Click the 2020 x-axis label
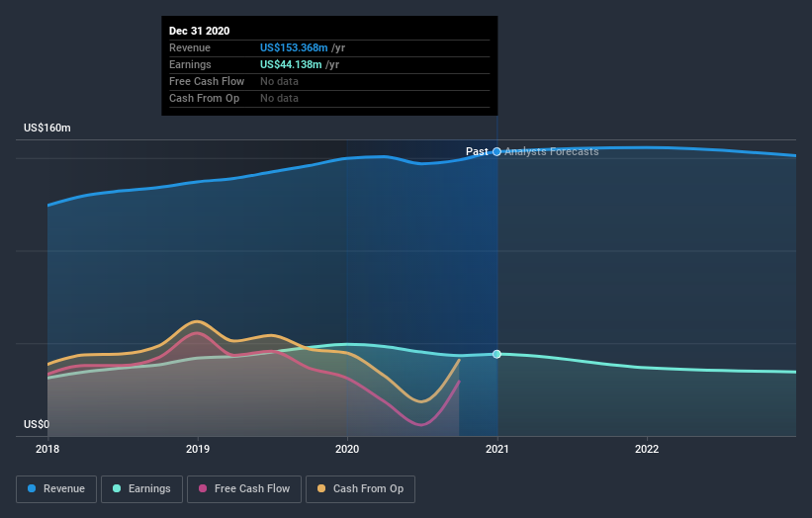 click(347, 449)
